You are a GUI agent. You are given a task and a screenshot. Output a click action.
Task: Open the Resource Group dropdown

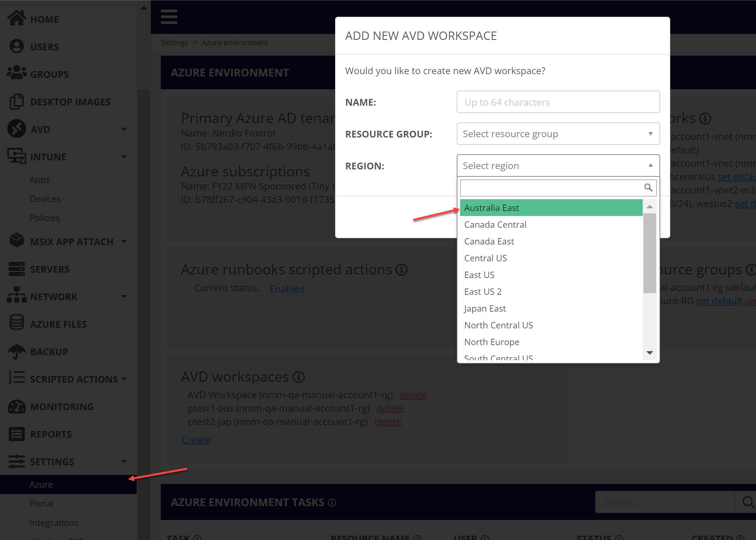tap(558, 134)
